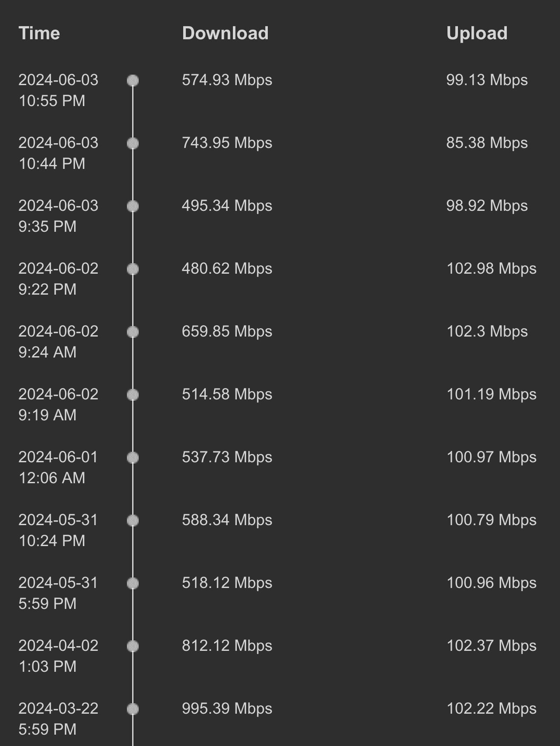Viewport: 560px width, 746px height.
Task: Select the 743.95 Mbps download result
Action: click(x=227, y=143)
